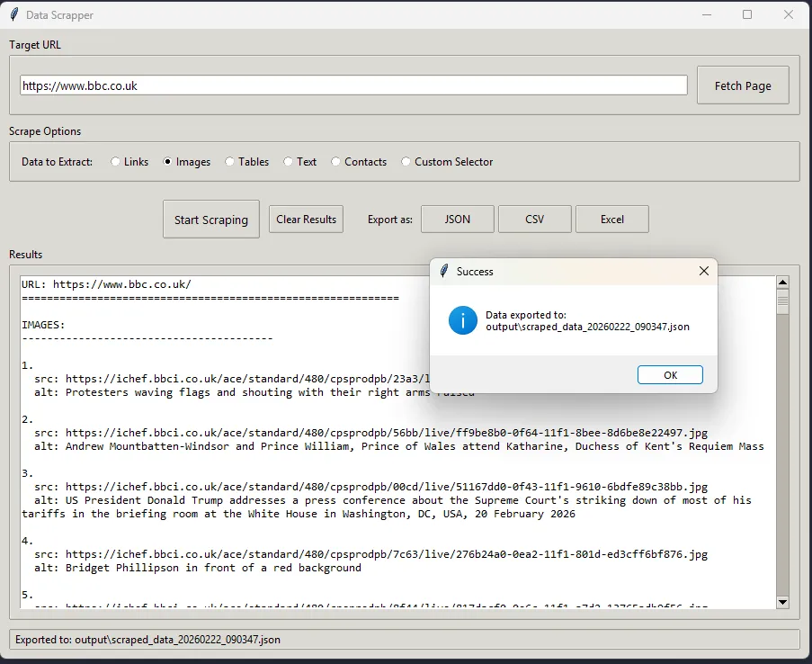Click the Data Scrapper feather title icon
Image resolution: width=812 pixels, height=664 pixels.
(14, 14)
